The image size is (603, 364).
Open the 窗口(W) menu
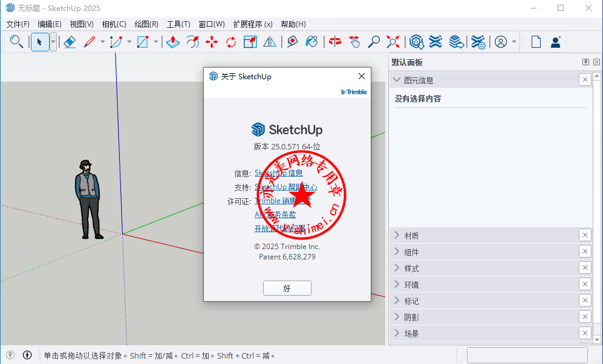click(212, 24)
